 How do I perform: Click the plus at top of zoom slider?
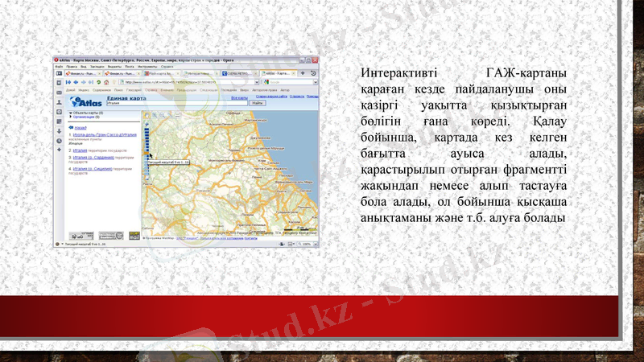coord(147,125)
